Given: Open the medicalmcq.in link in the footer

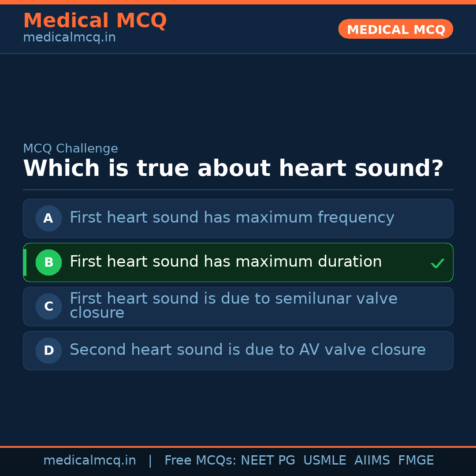Looking at the screenshot, I should point(89,461).
